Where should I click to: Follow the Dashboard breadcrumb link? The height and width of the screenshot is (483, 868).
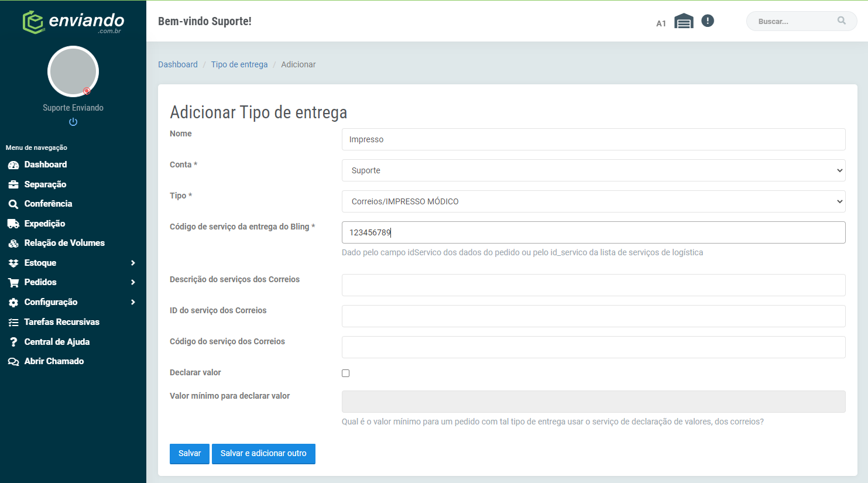[x=178, y=64]
